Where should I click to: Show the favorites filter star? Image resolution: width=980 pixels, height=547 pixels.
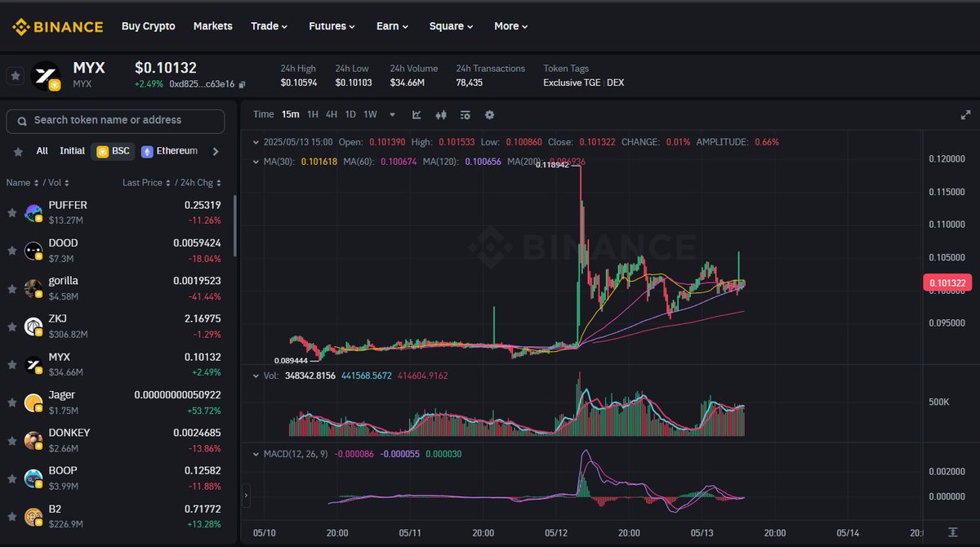coord(19,152)
